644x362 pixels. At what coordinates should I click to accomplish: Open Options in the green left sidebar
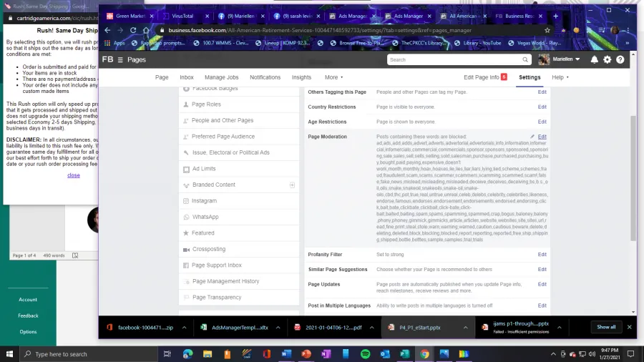point(28,332)
